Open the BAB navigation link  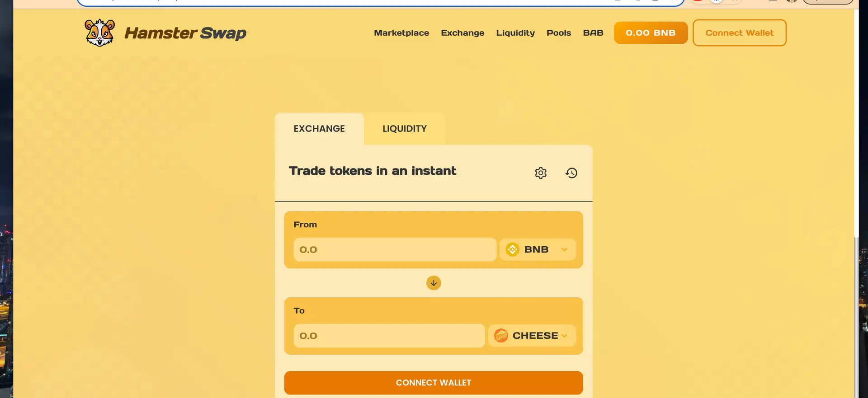coord(593,33)
